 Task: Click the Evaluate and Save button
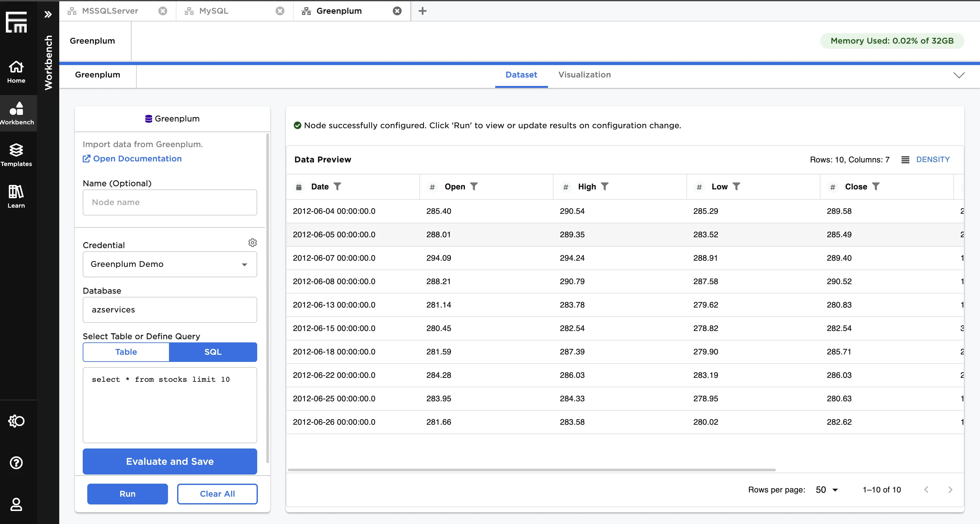[170, 461]
